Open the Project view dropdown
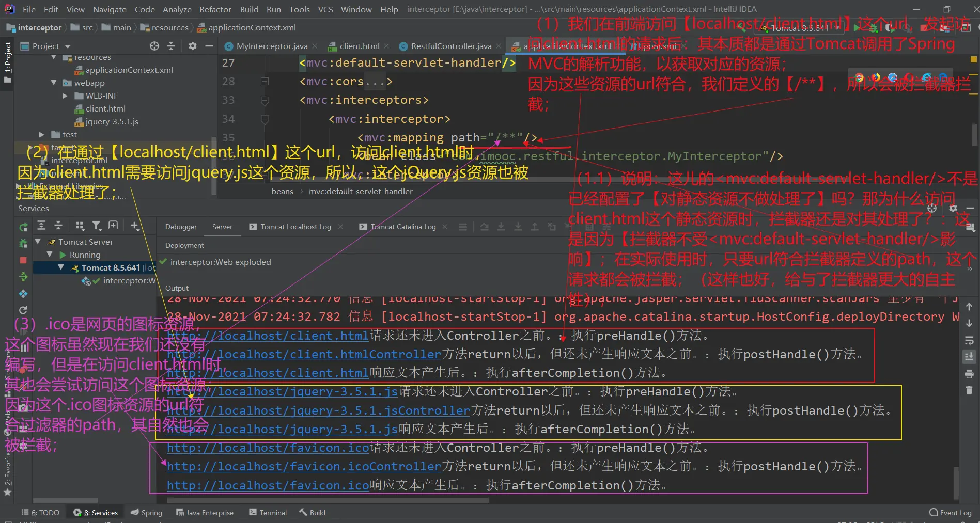Screen dimensions: 980x523 (68, 46)
